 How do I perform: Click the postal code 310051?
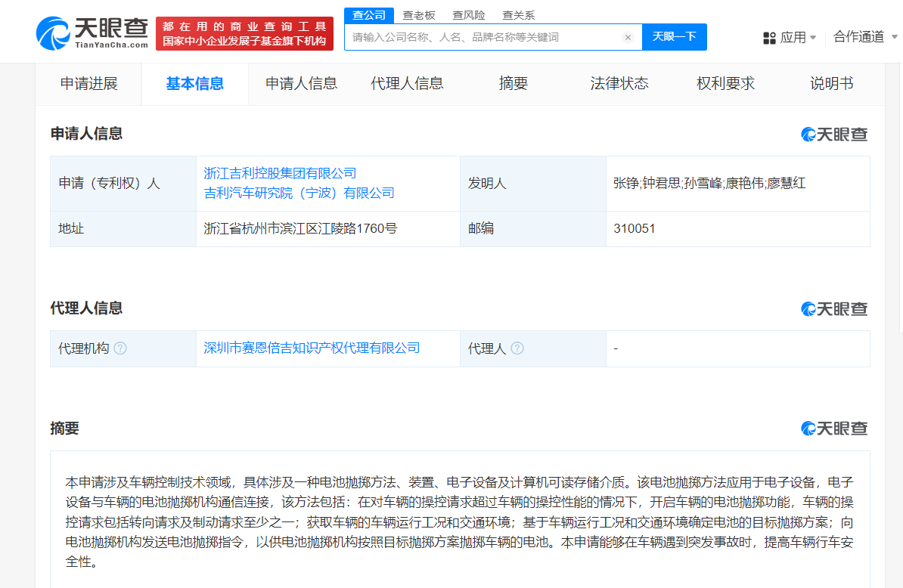click(x=634, y=229)
